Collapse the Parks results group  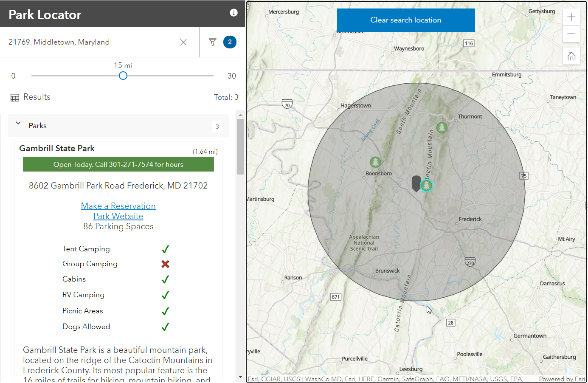(18, 124)
